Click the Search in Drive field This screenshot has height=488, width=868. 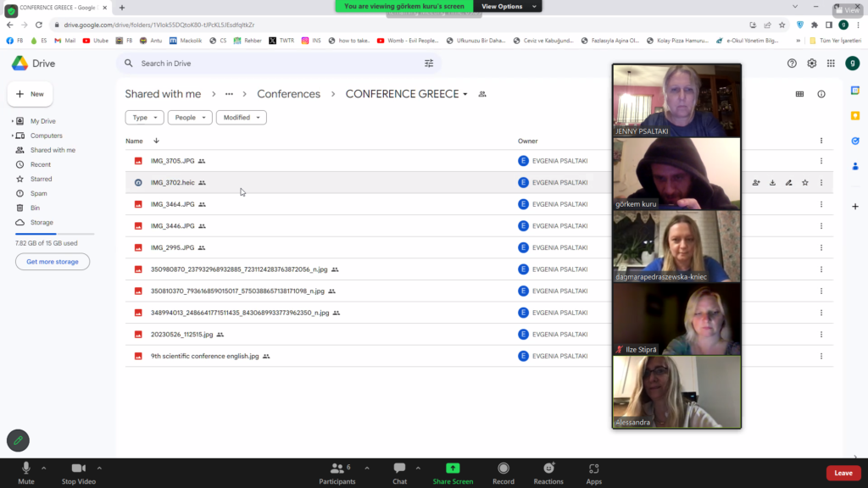(271, 64)
